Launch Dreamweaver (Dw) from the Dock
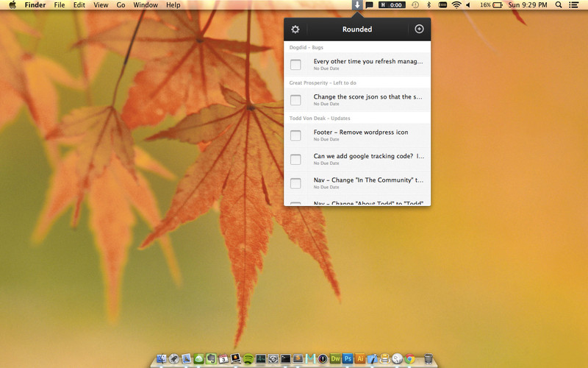The image size is (588, 368). point(335,358)
